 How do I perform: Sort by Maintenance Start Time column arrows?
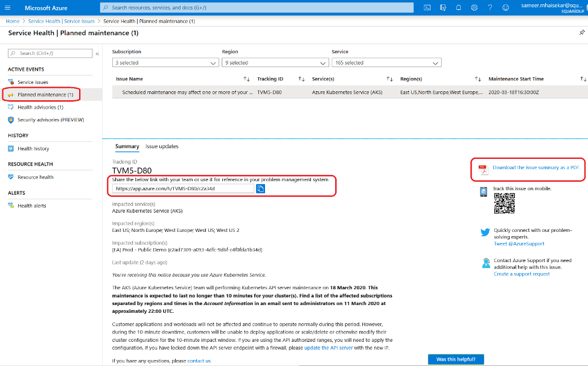(583, 79)
